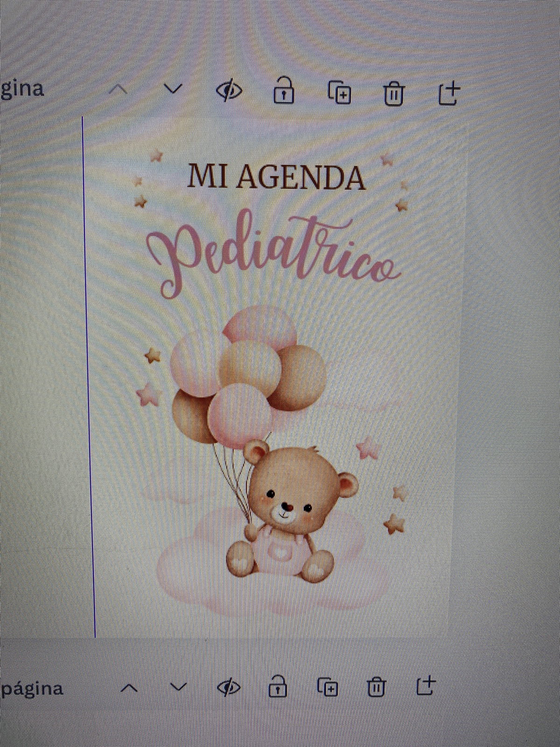Hide the Mi Agenda cover page using its eye icon

229,90
